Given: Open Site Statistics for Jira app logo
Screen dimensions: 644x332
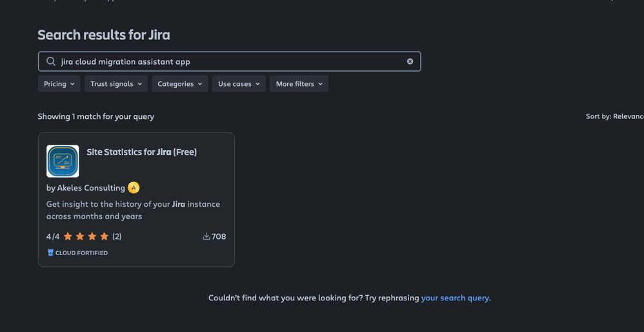Looking at the screenshot, I should 63,161.
